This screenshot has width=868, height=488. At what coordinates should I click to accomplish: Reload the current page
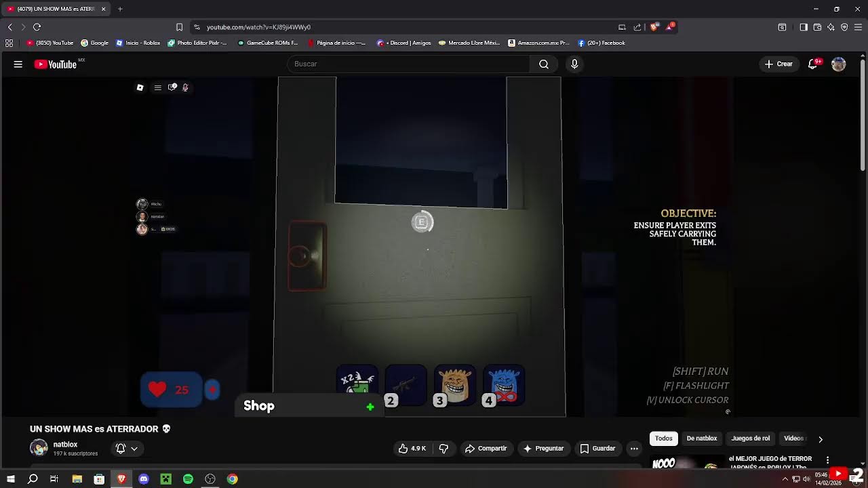[x=37, y=27]
